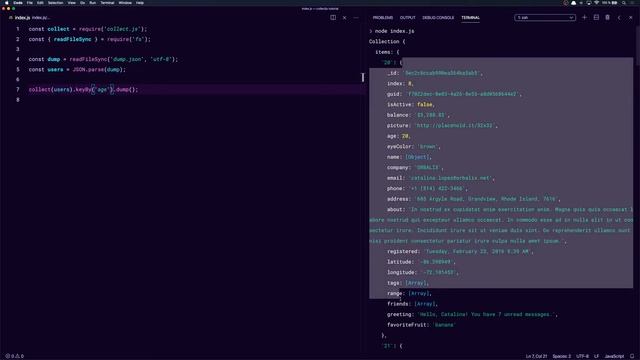The height and width of the screenshot is (360, 640).
Task: Switch to the PROBLEMS tab
Action: (382, 18)
